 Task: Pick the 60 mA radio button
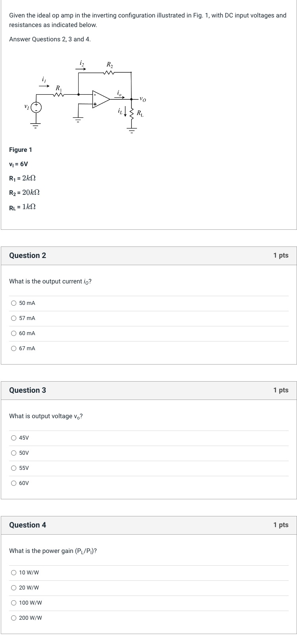(14, 334)
